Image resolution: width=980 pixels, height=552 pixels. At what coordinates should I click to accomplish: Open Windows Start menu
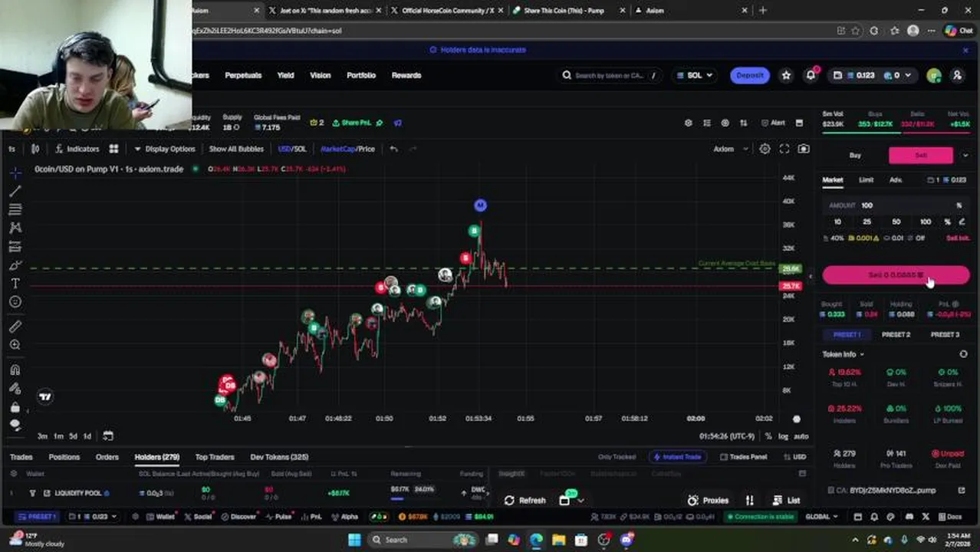point(354,540)
